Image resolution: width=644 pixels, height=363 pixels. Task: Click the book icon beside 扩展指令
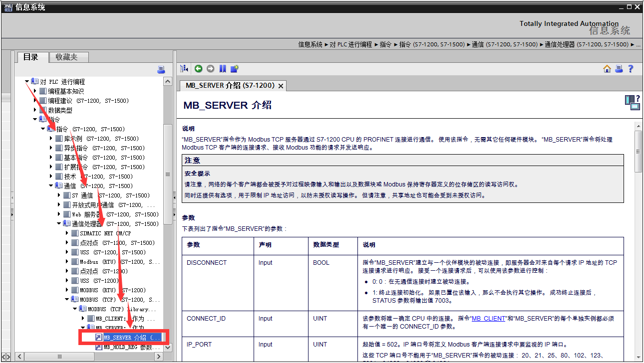59,167
